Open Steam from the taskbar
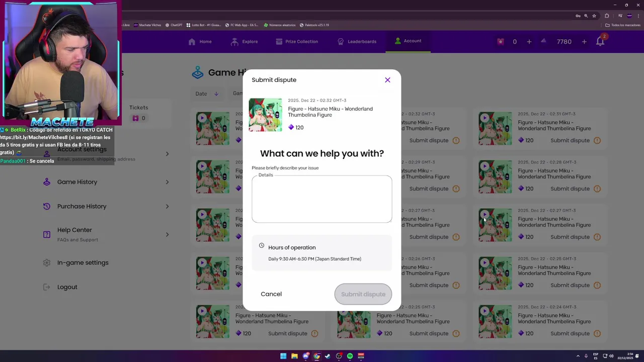Image resolution: width=644 pixels, height=362 pixels. click(328, 356)
